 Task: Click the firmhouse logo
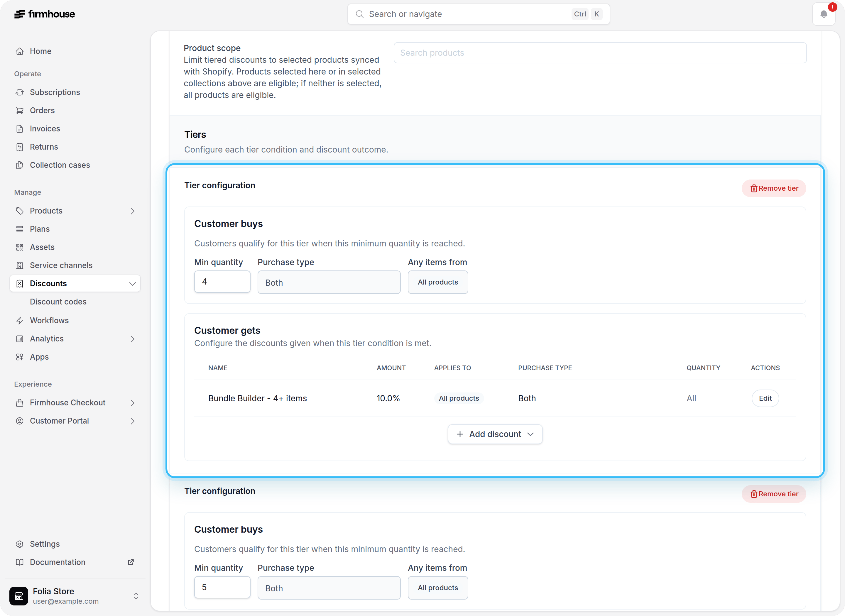(44, 14)
